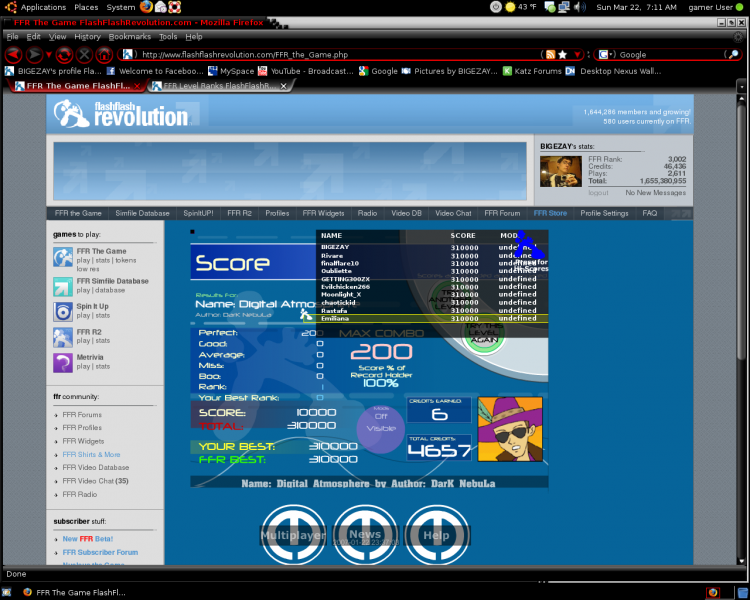750x600 pixels.
Task: Click the FFR Simfile Database arrow icon
Action: pos(63,287)
